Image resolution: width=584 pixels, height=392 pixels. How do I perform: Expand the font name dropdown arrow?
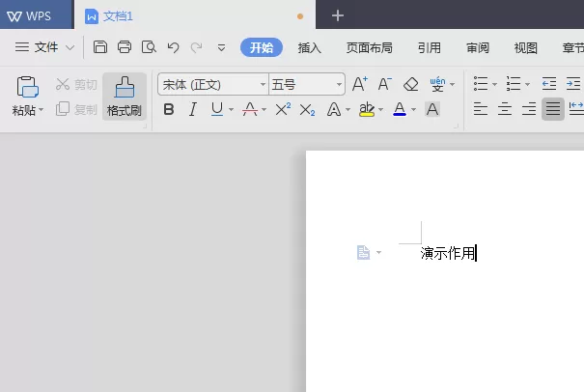coord(263,85)
